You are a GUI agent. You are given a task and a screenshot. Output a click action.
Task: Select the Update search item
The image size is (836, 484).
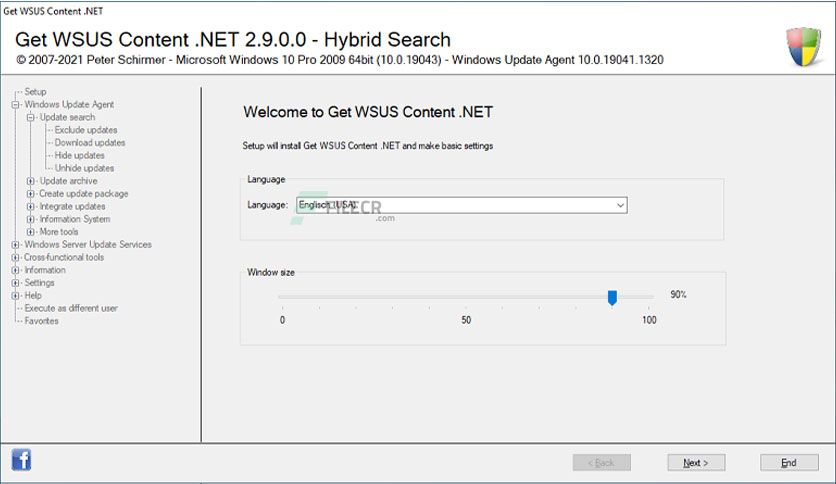[67, 117]
